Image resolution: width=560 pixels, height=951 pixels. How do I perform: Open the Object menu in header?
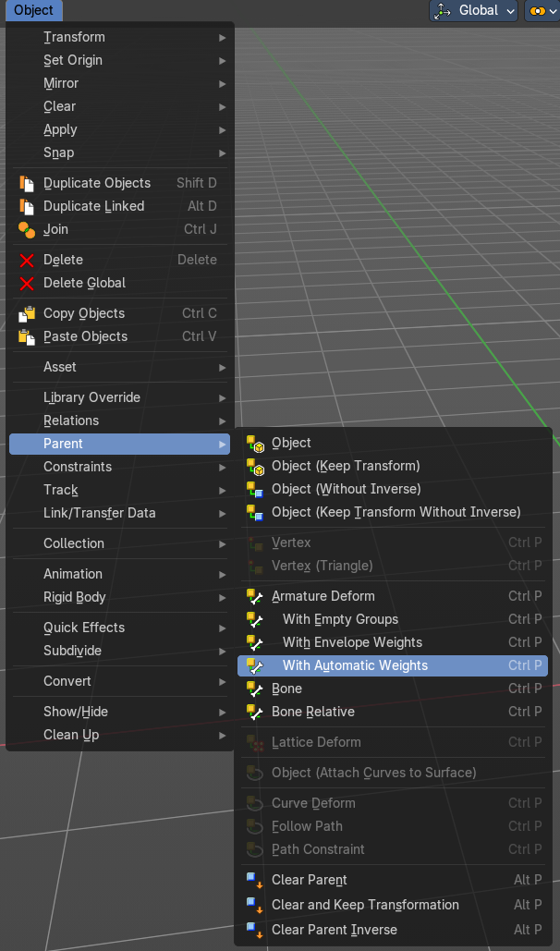(x=34, y=10)
